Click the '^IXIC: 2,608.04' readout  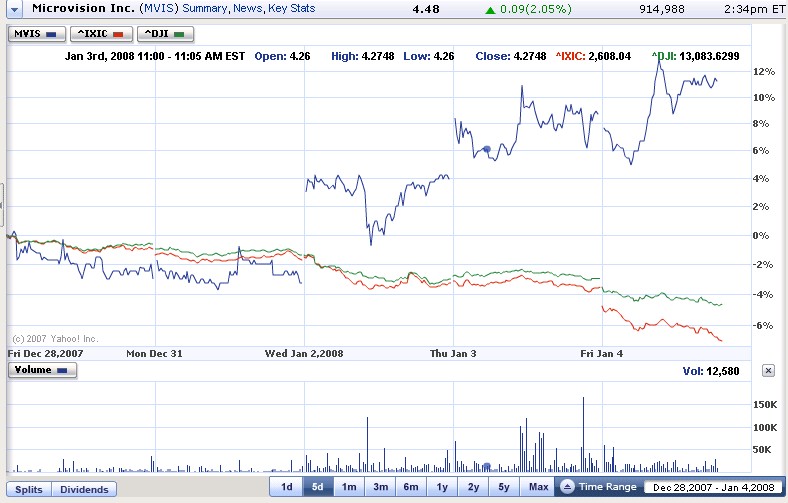click(x=593, y=56)
